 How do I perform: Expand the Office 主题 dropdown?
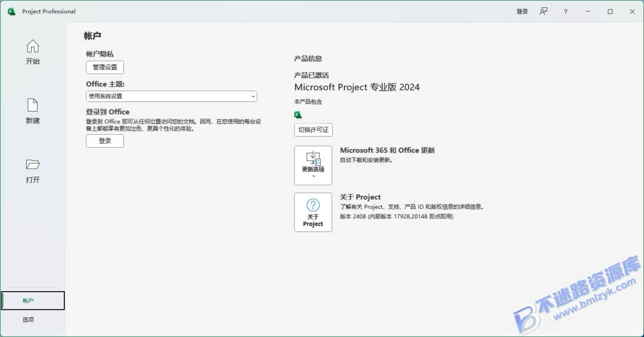pyautogui.click(x=171, y=96)
